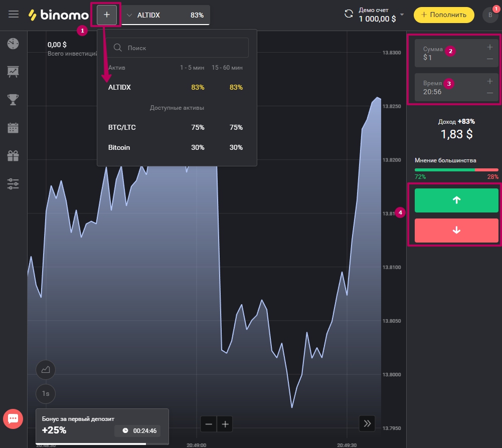Click the yellow Пополнить deposit button
502x448 pixels.
444,15
